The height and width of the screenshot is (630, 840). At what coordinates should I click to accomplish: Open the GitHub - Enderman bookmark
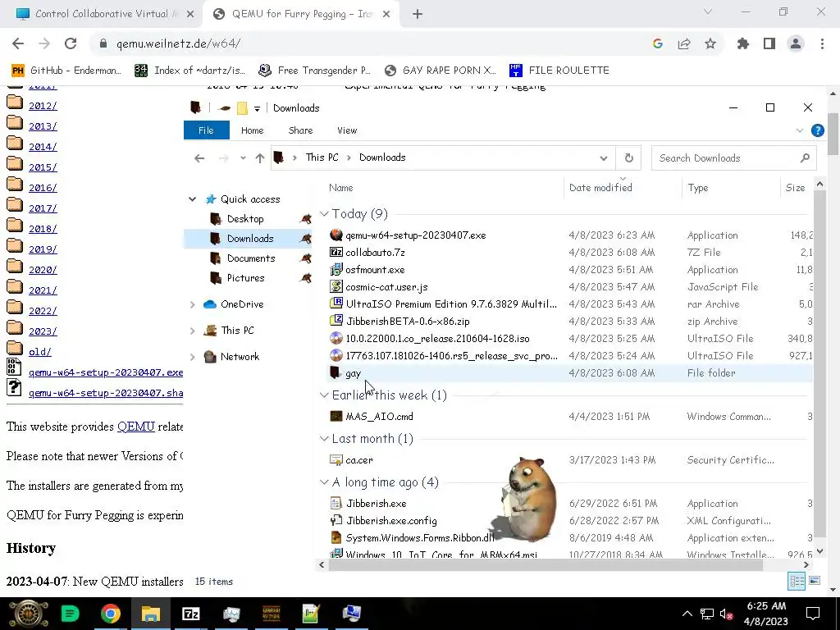coord(66,71)
